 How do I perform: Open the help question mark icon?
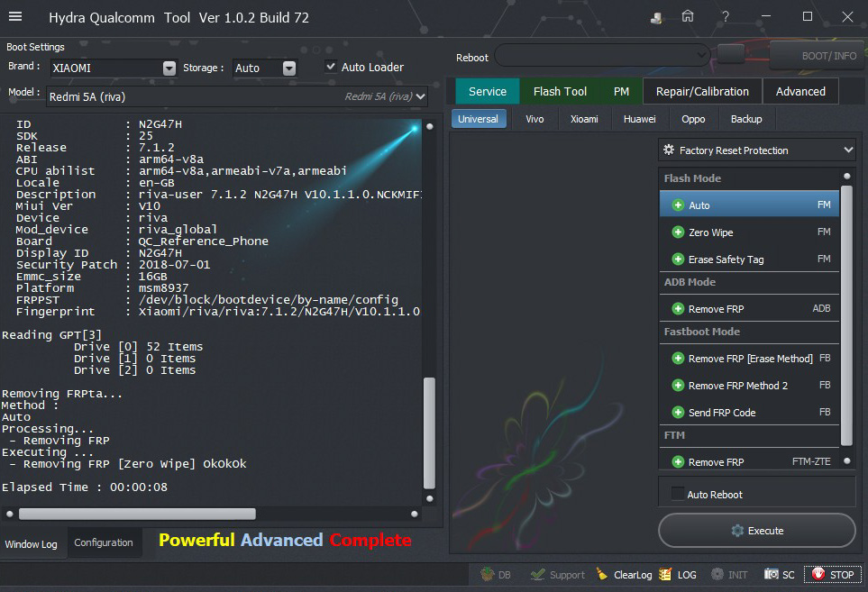[x=725, y=16]
